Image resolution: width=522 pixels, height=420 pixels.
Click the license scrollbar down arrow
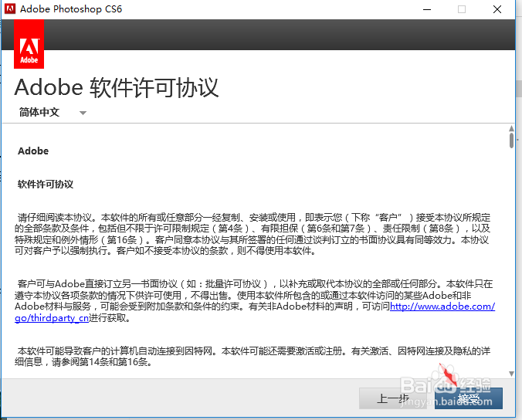(511, 374)
